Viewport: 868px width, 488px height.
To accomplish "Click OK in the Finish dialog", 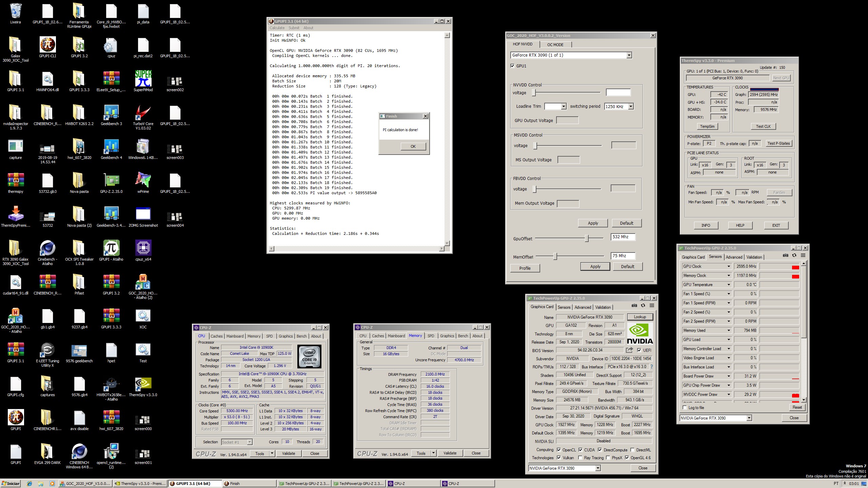I will tap(413, 146).
